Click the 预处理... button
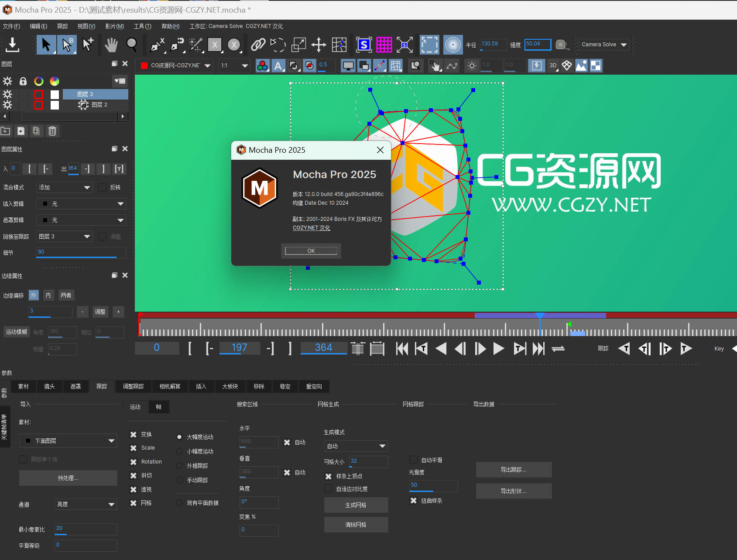Viewport: 737px width, 560px height. tap(68, 478)
